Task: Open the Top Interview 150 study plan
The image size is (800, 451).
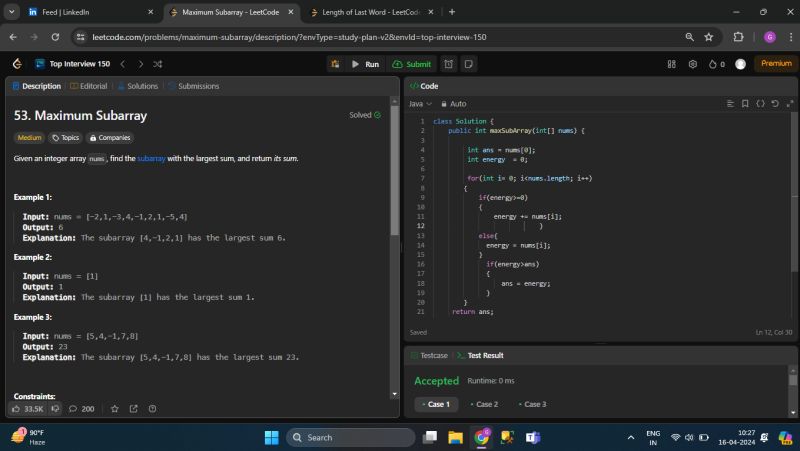Action: tap(72, 64)
